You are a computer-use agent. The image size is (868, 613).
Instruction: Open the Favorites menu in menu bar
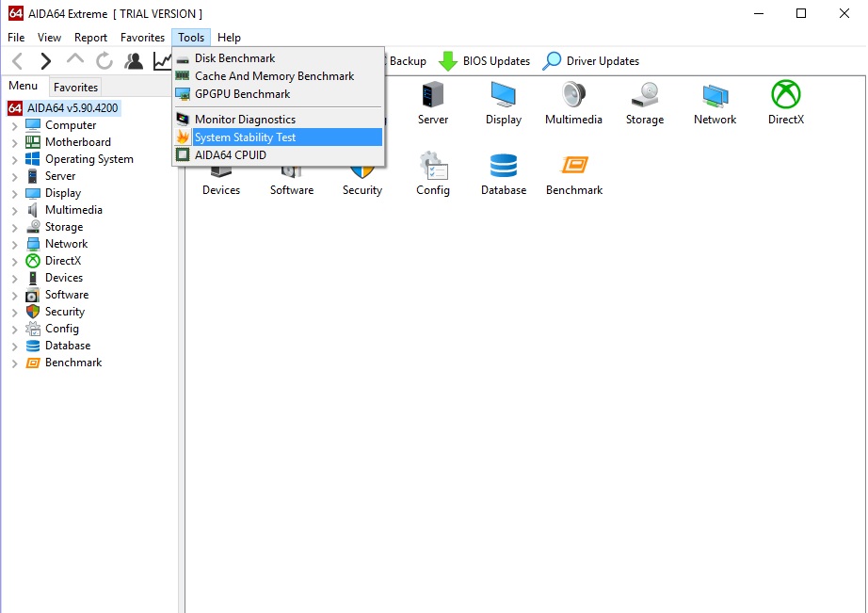[142, 37]
